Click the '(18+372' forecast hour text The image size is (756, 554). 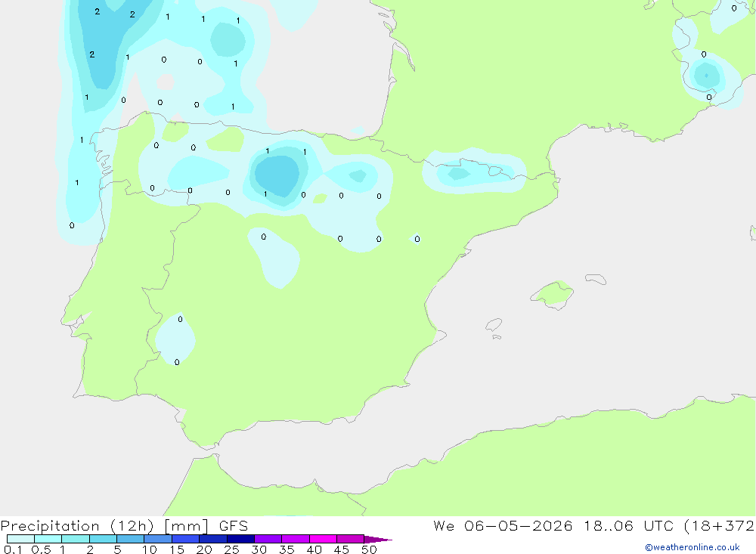pos(720,526)
